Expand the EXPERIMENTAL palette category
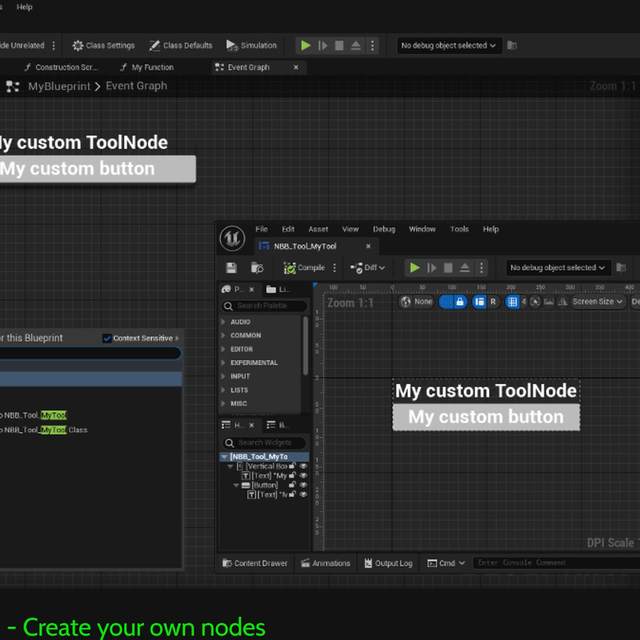The image size is (640, 640). pos(223,362)
